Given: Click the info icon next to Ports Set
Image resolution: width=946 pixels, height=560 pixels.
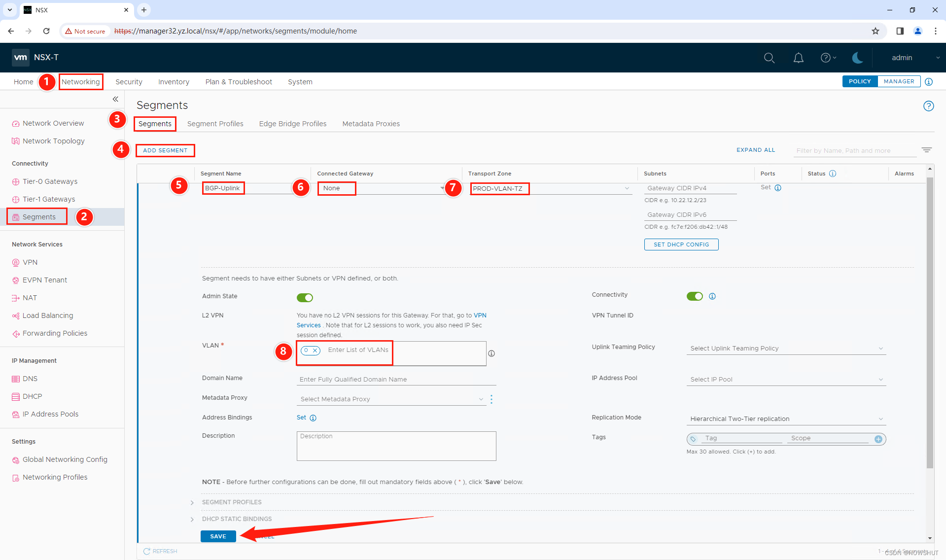Looking at the screenshot, I should click(778, 188).
